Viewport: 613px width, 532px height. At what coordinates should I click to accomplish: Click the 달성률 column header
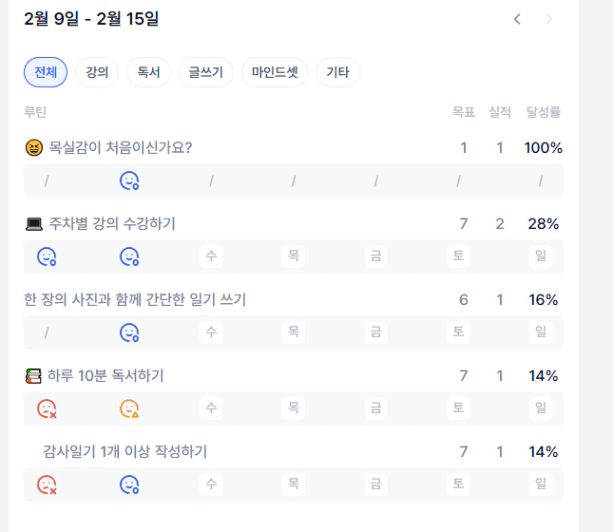click(x=544, y=113)
